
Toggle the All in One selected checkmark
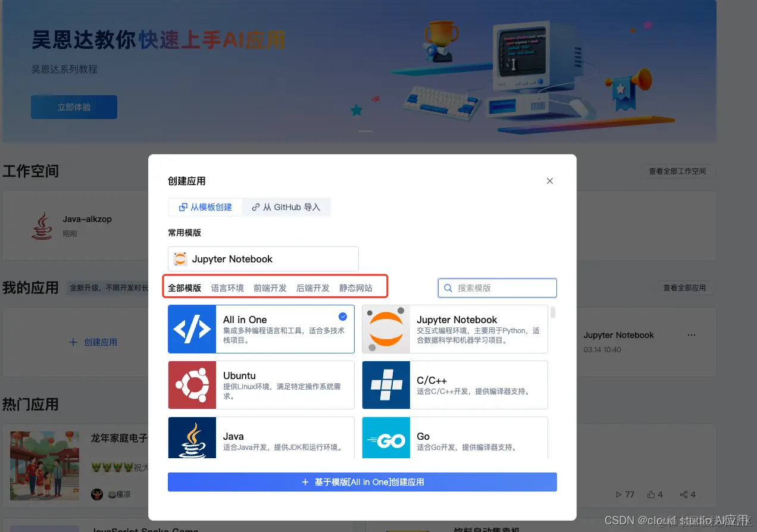pos(343,317)
